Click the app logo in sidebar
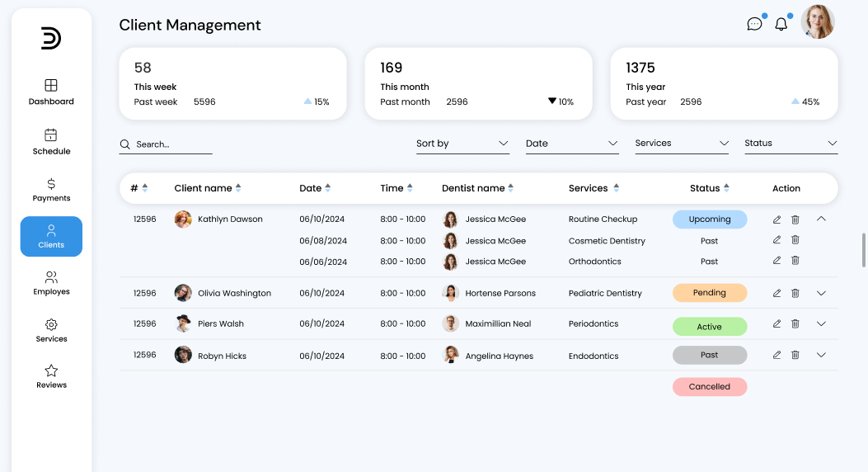868x472 pixels. click(51, 38)
